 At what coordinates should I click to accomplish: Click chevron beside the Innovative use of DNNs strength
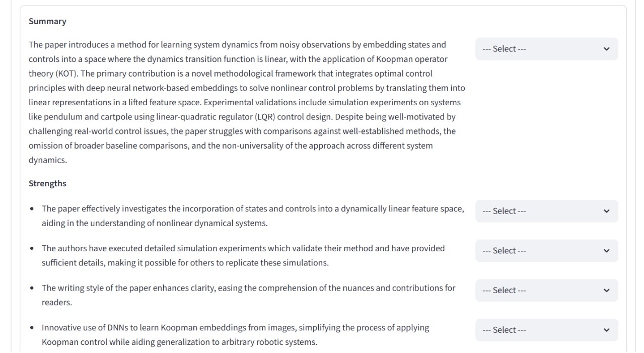[x=606, y=330]
